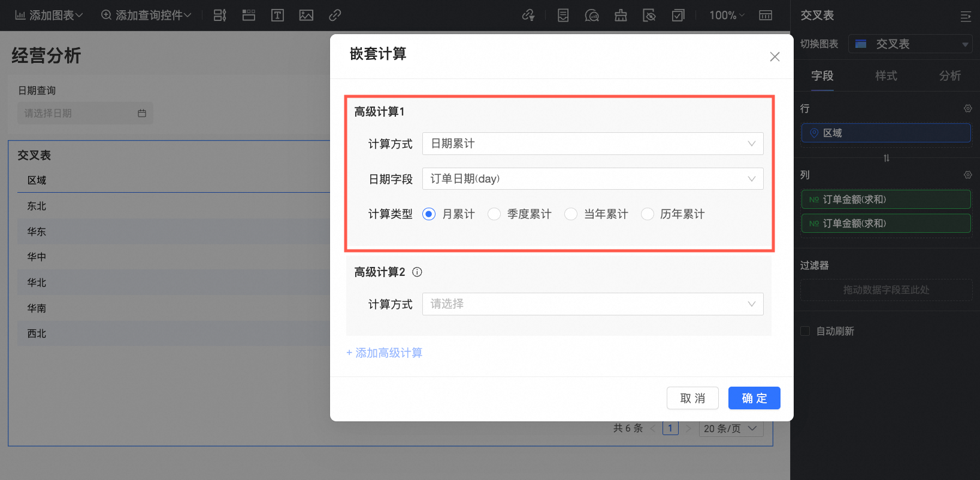980x480 pixels.
Task: Close the 嵌套计算 dialog
Action: click(775, 56)
